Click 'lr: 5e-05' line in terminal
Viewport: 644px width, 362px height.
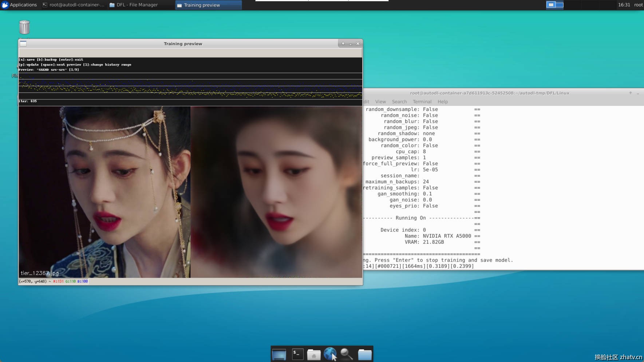click(x=424, y=170)
